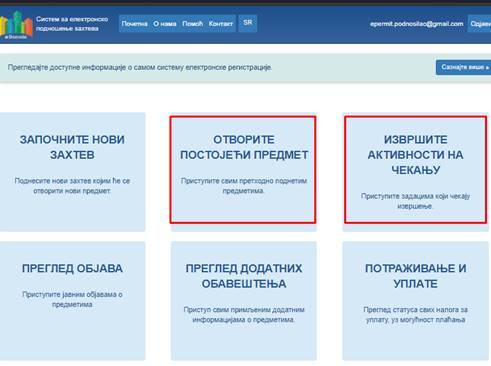
Task: Click description text under ЗАПОЧНИТЕ НОВИ ЗАХТЕВ heading
Action: pos(72,186)
